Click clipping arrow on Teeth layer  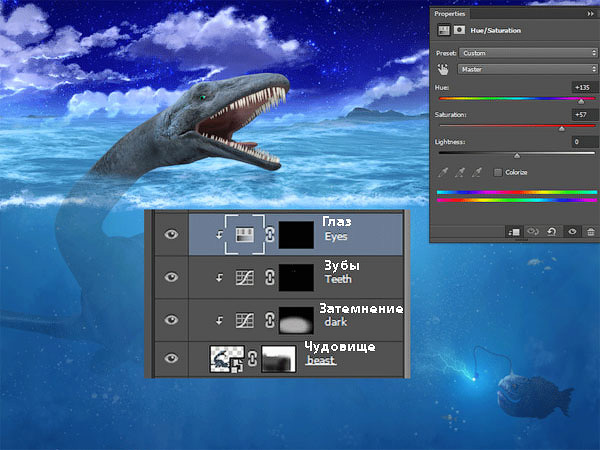coord(219,277)
